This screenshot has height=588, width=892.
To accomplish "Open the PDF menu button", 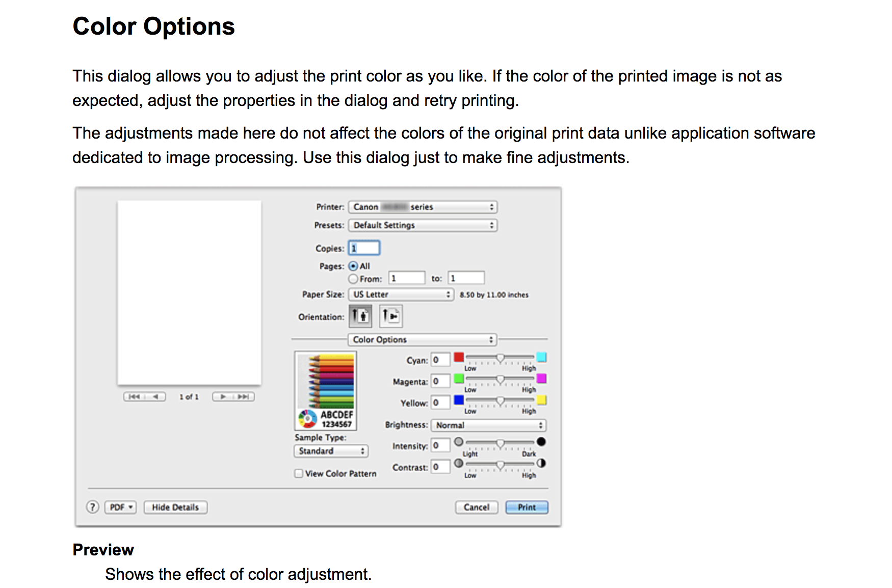I will tap(121, 507).
